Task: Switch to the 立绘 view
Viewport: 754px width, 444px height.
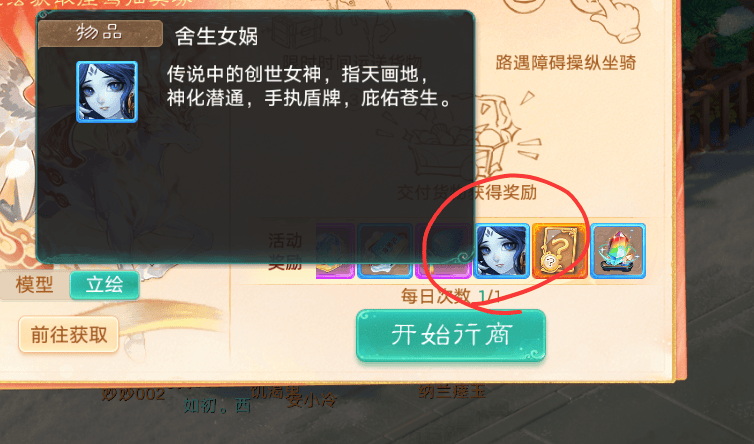Action: point(104,285)
